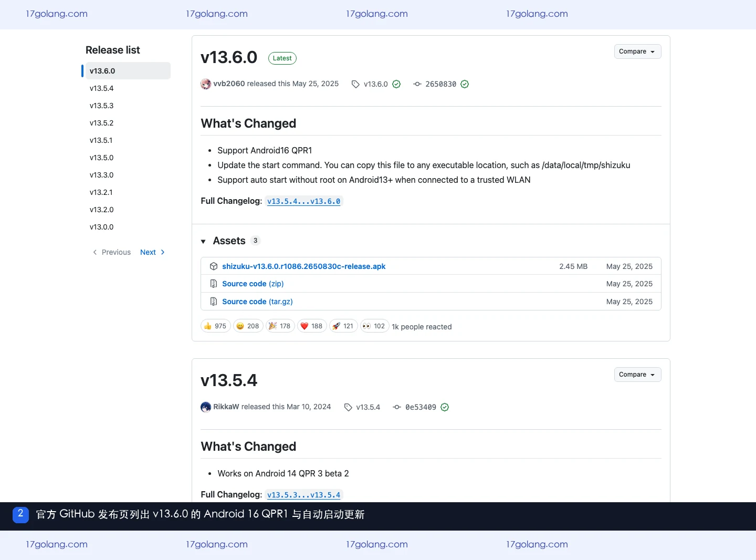The width and height of the screenshot is (756, 560).
Task: Collapse the Assets section triangle
Action: (203, 242)
